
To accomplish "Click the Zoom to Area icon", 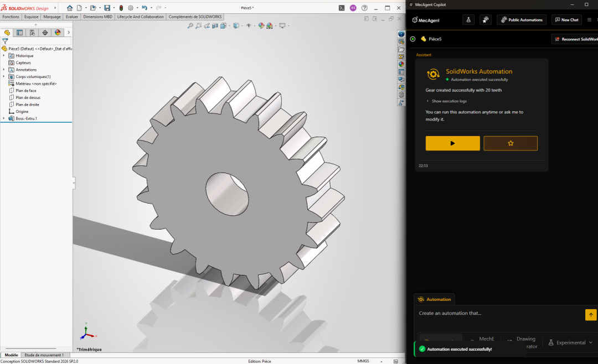I will pos(198,25).
